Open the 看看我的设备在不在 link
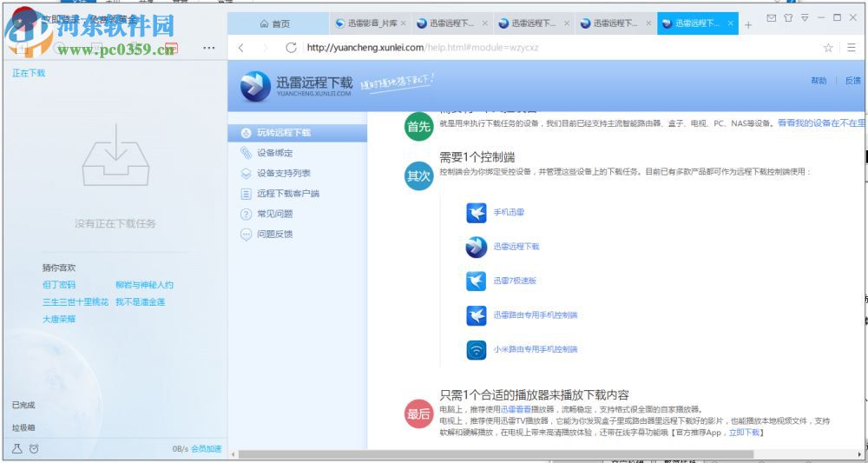The height and width of the screenshot is (463, 868). [x=821, y=123]
